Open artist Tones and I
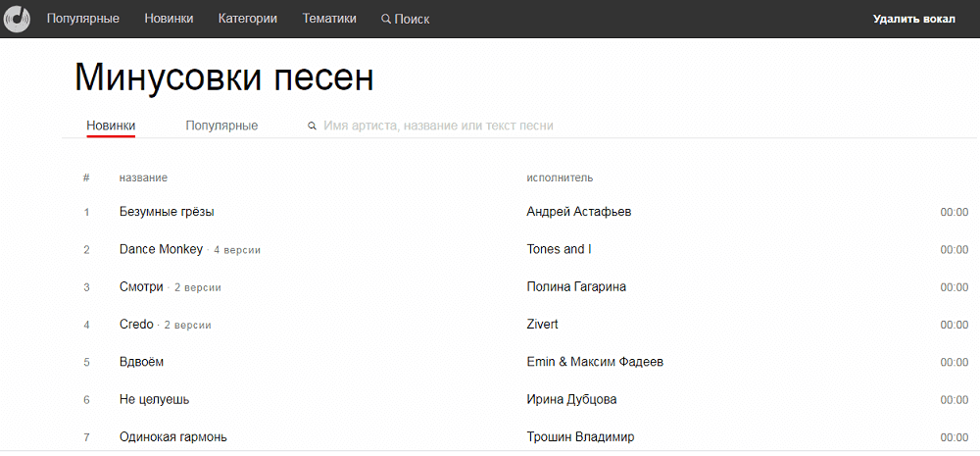 click(x=559, y=249)
